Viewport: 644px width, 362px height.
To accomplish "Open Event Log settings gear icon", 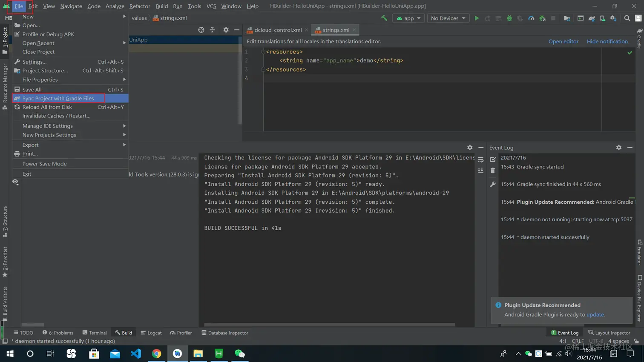I will 618,148.
